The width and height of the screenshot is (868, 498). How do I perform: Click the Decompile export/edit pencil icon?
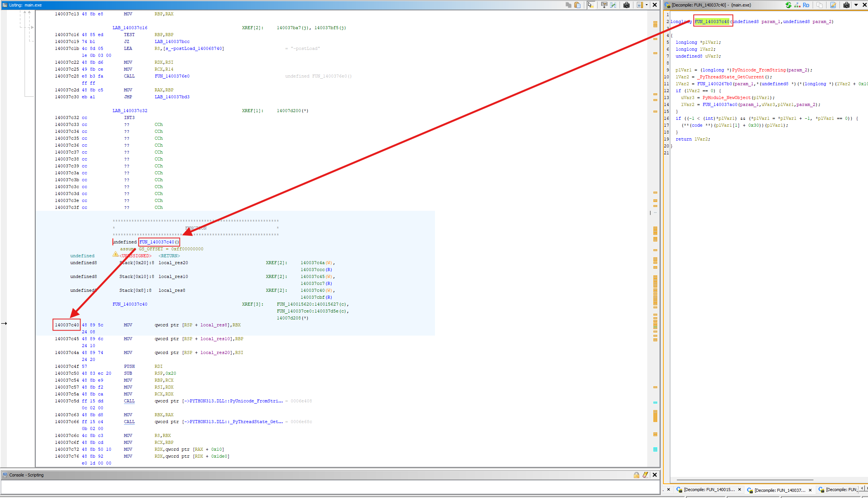833,5
